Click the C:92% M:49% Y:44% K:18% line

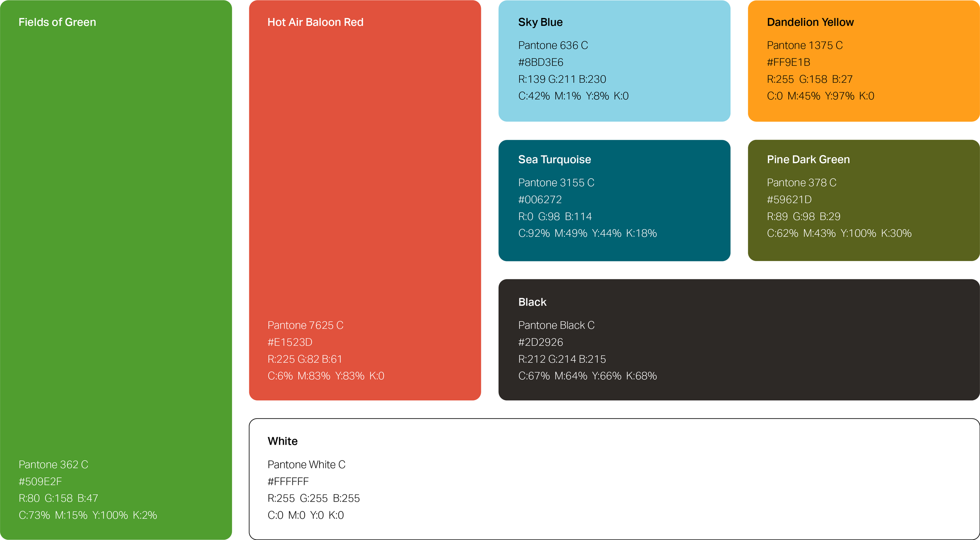[587, 233]
